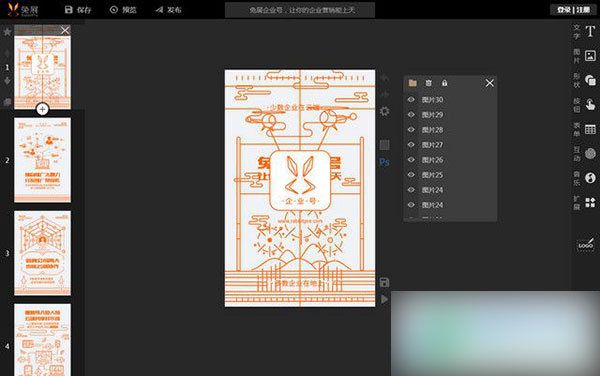Click the 兔展企业号 banner in top bar
This screenshot has width=600, height=376.
(x=300, y=10)
